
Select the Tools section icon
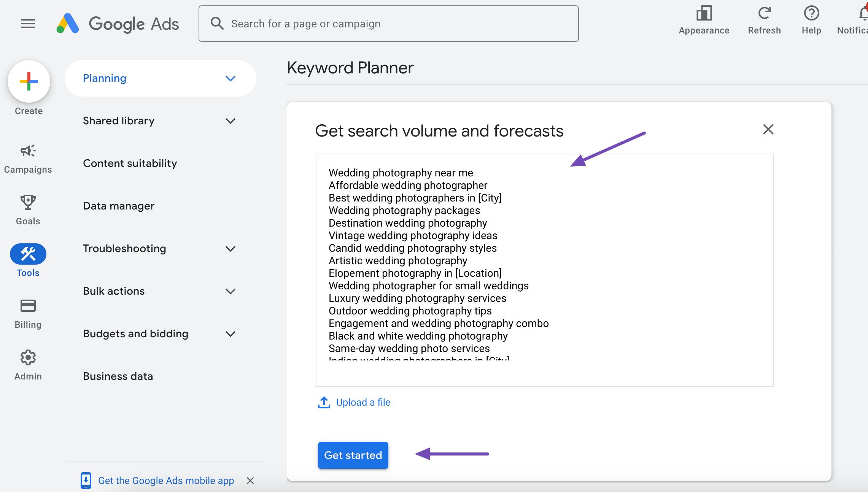[28, 254]
